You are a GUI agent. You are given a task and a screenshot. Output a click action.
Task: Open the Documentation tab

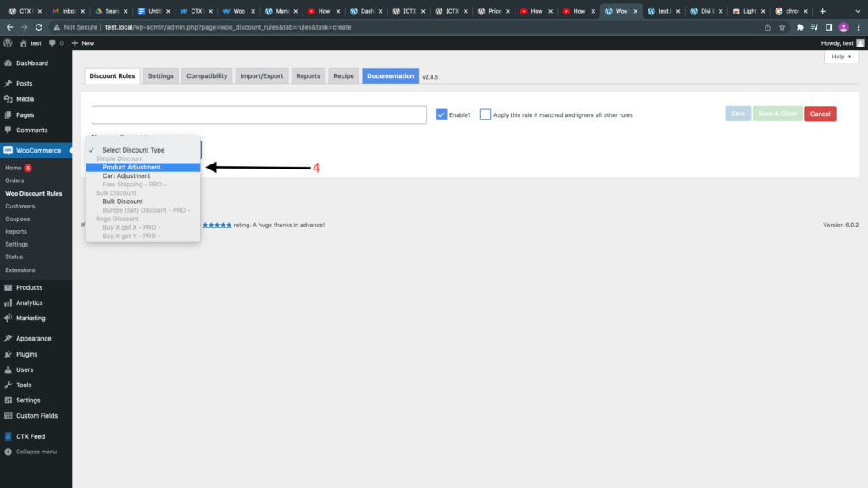[390, 75]
